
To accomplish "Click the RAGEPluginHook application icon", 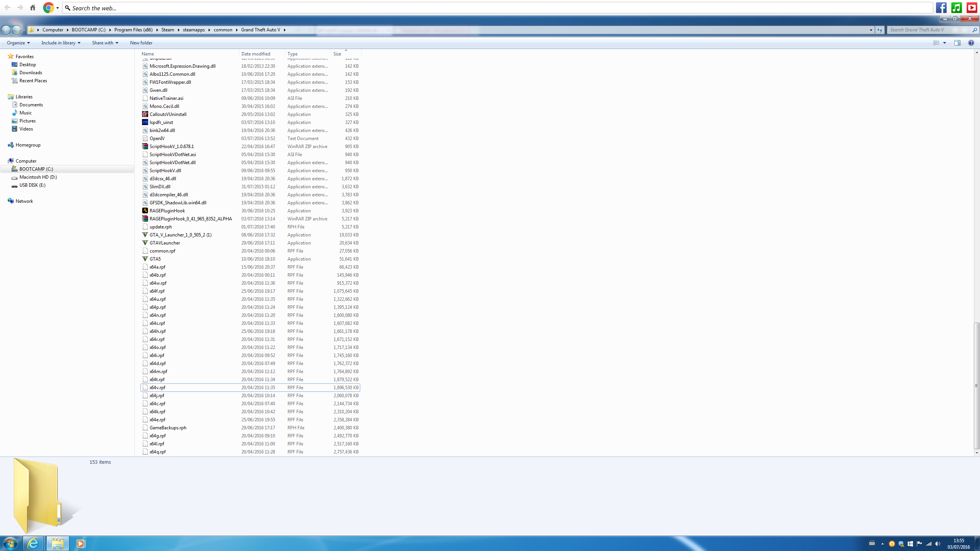I will pos(145,210).
